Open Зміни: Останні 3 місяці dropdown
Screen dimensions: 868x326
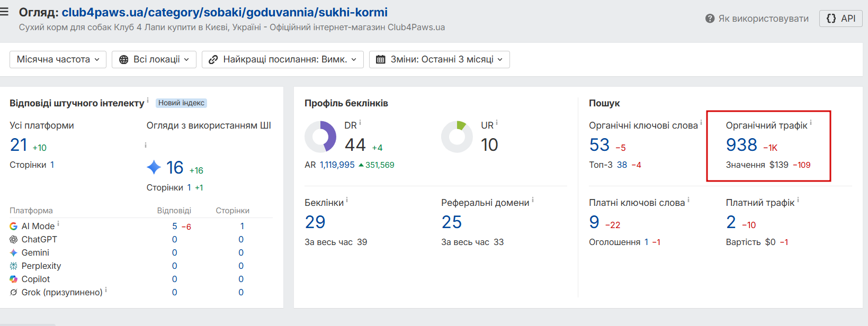[440, 59]
